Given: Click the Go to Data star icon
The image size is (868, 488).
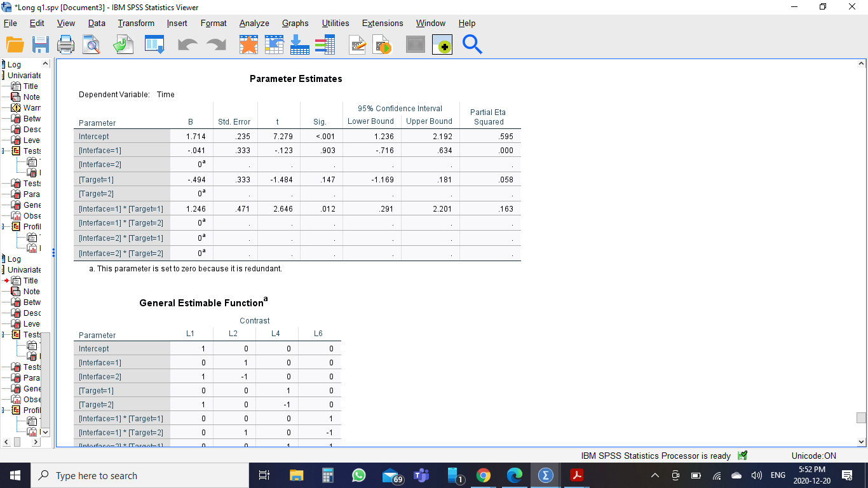Looking at the screenshot, I should pos(248,45).
